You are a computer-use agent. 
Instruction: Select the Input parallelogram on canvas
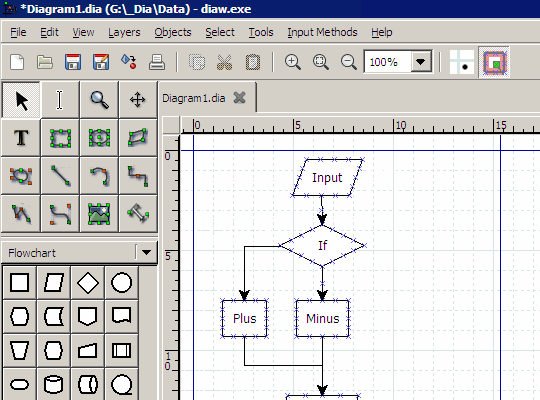(328, 177)
